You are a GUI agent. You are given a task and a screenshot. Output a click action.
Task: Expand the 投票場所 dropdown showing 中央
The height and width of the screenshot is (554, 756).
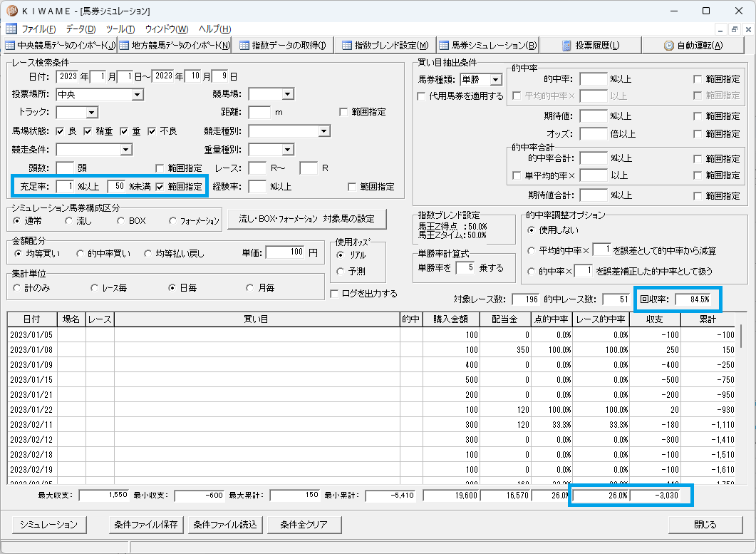click(138, 95)
